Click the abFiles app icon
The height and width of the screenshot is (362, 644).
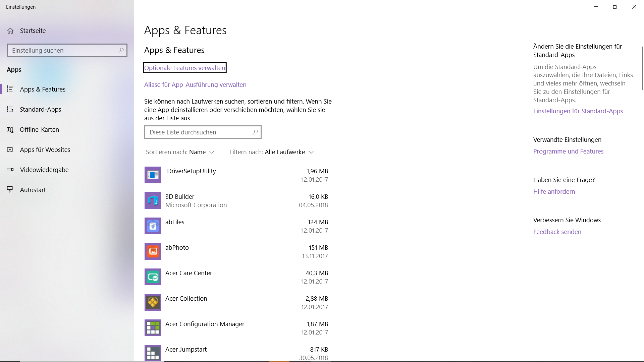pyautogui.click(x=153, y=226)
